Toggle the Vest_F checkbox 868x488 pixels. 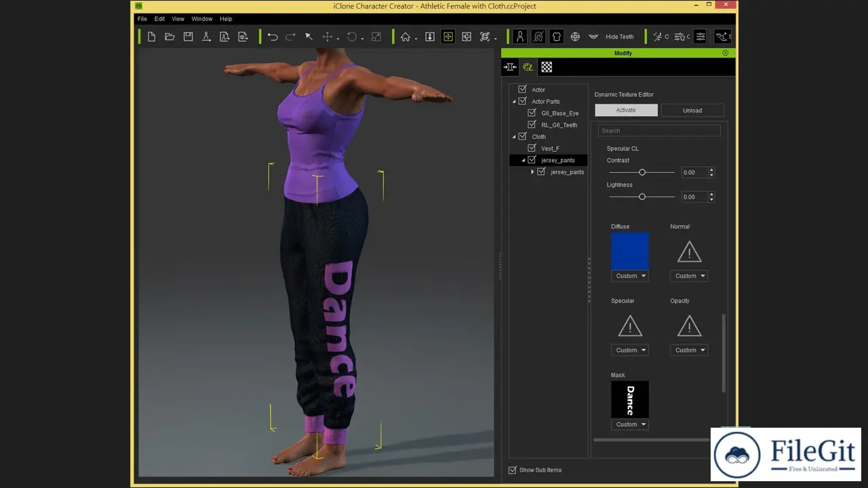[532, 148]
